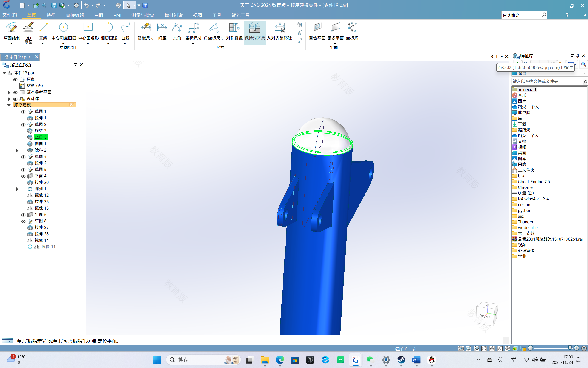Open the 3D草图 tool

[x=28, y=33]
